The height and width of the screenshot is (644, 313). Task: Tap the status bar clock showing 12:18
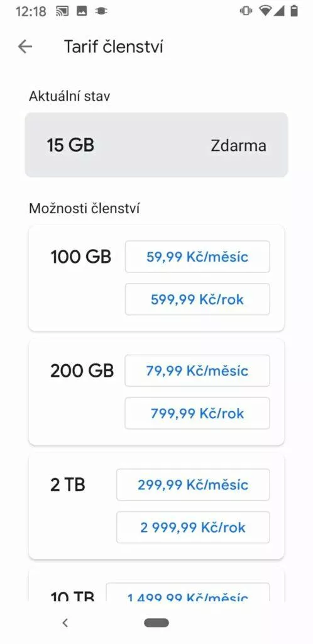point(31,11)
